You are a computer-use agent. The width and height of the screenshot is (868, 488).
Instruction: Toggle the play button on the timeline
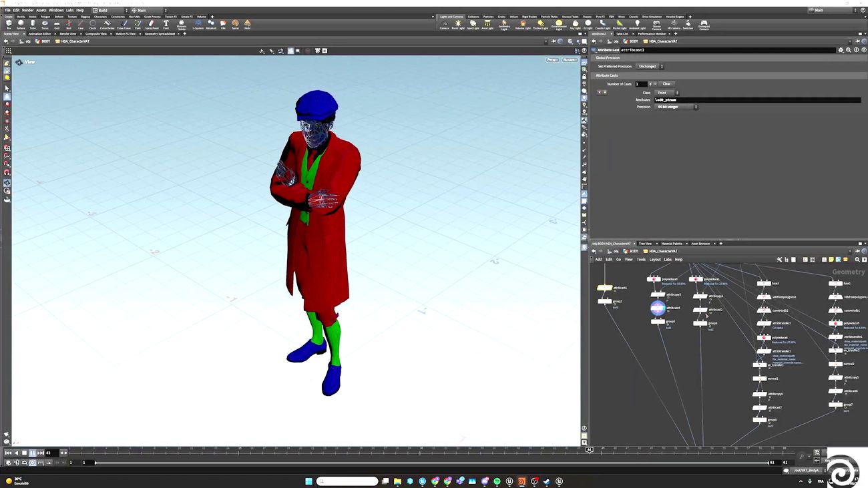tap(33, 453)
